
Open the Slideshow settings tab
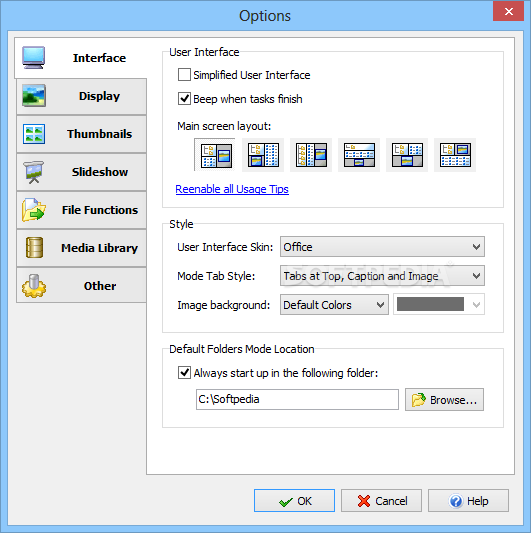tap(82, 172)
